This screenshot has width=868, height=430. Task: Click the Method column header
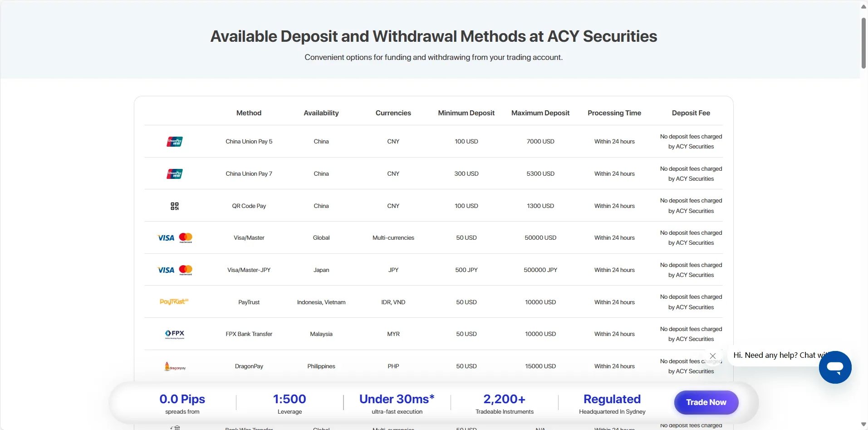click(x=249, y=113)
